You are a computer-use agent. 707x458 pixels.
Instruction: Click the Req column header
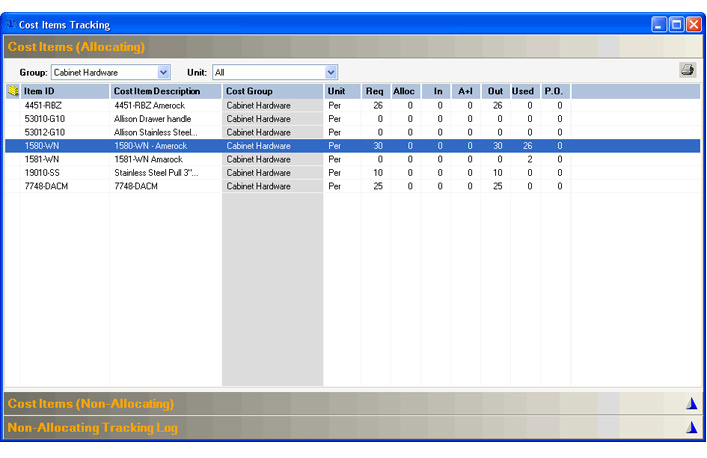tap(376, 91)
